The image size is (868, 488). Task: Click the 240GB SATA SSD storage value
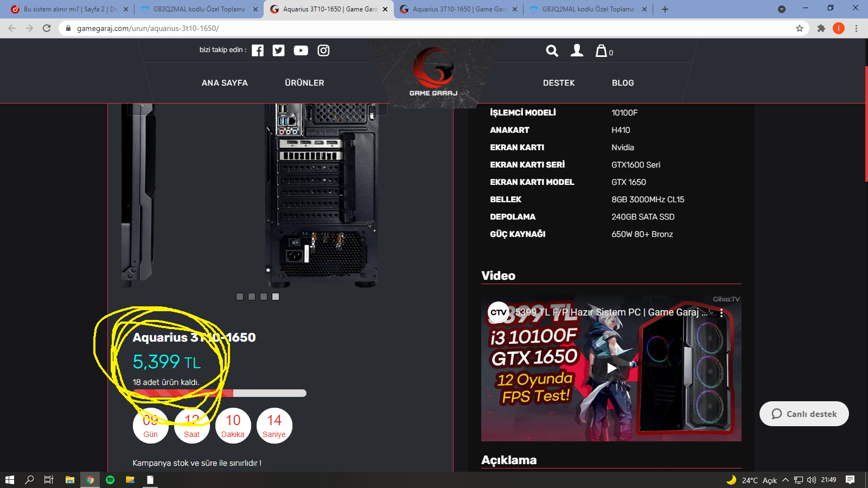pyautogui.click(x=643, y=217)
